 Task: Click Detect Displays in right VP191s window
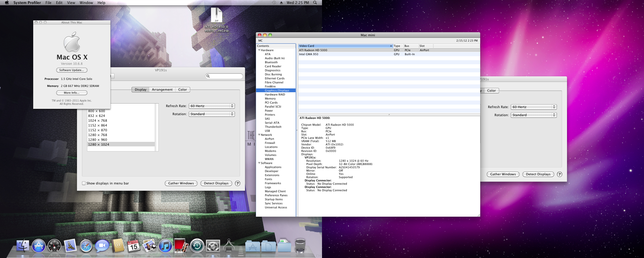pos(538,174)
